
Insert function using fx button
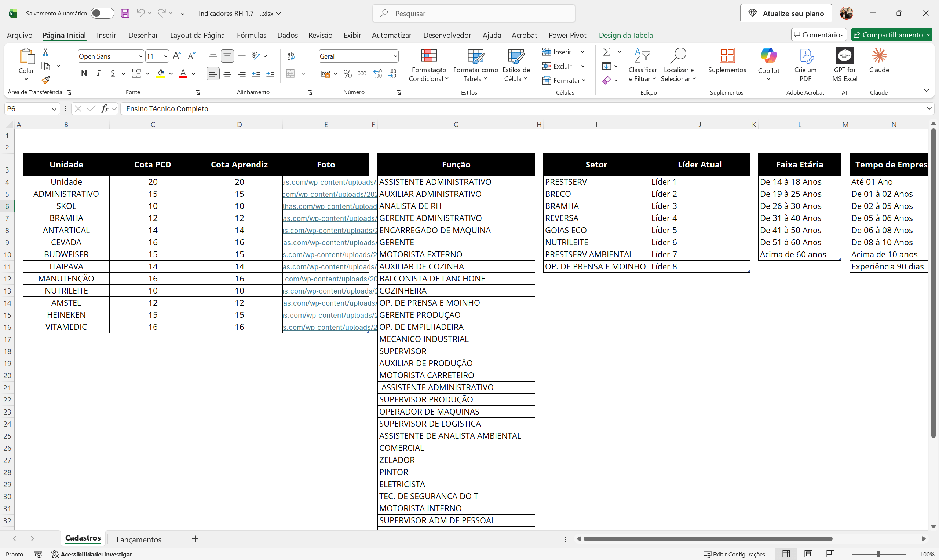pos(105,109)
